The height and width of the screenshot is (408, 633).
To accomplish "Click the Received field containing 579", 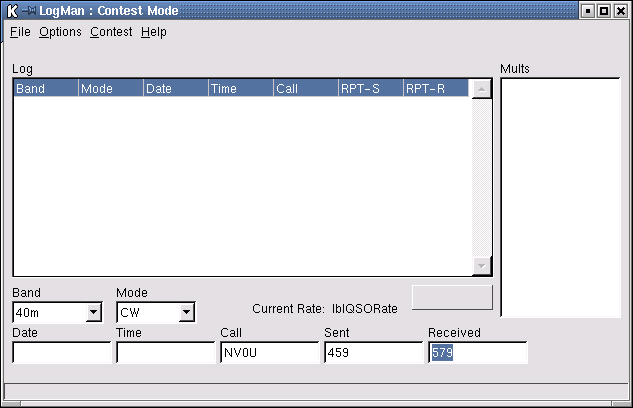I will (477, 353).
